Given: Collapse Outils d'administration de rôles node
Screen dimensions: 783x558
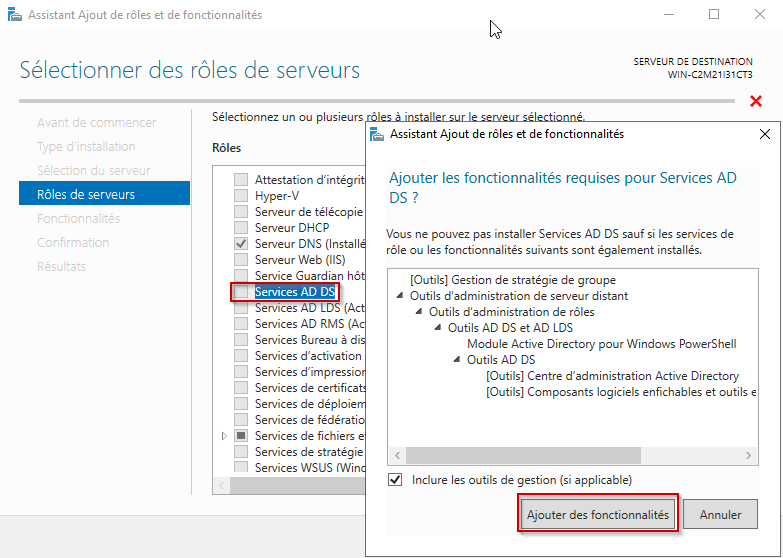Looking at the screenshot, I should click(418, 312).
